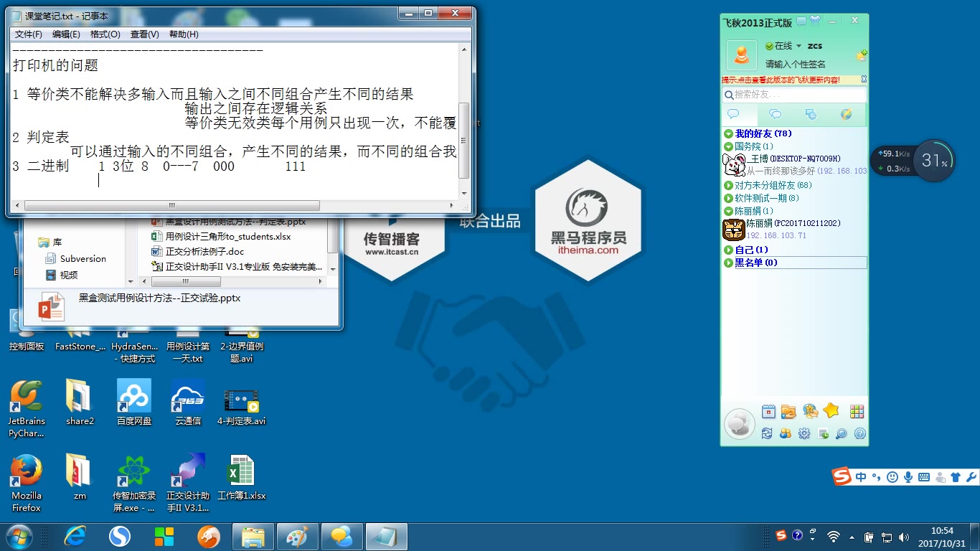Open the 查看(V) menu in Notepad
This screenshot has height=551, width=980.
pos(144,34)
